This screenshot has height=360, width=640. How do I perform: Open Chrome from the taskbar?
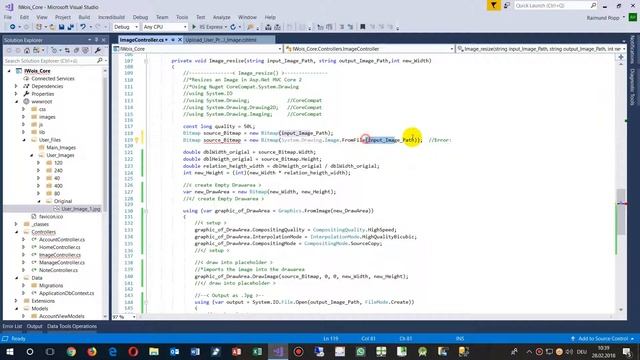pos(71,351)
